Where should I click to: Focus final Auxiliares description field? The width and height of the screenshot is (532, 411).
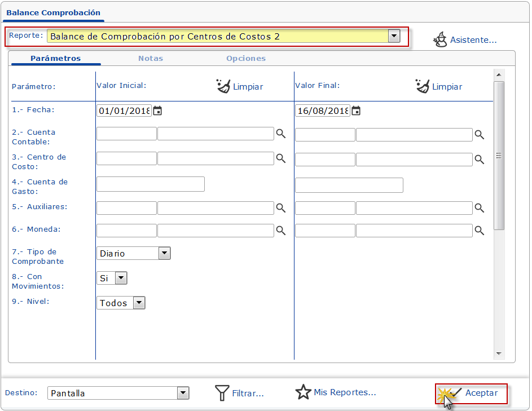tap(414, 208)
